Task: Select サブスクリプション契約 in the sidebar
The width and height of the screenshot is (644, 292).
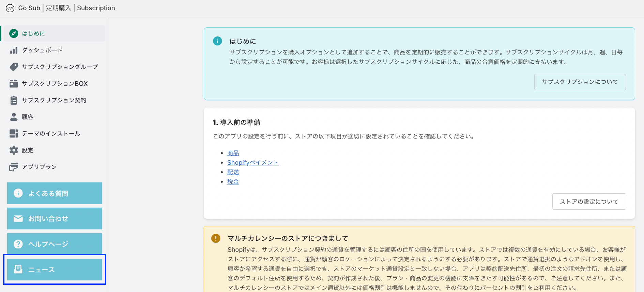Action: pos(54,100)
